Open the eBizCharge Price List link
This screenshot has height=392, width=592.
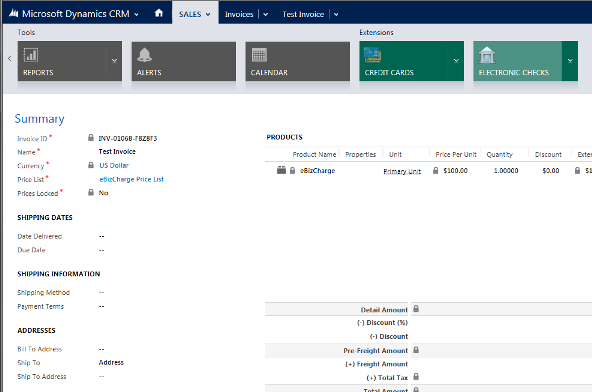tap(131, 179)
